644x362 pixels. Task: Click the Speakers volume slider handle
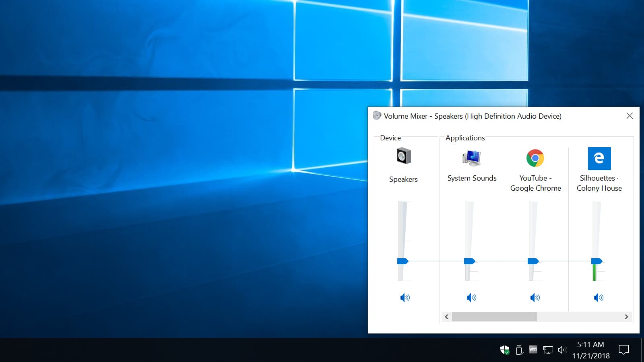pyautogui.click(x=402, y=261)
